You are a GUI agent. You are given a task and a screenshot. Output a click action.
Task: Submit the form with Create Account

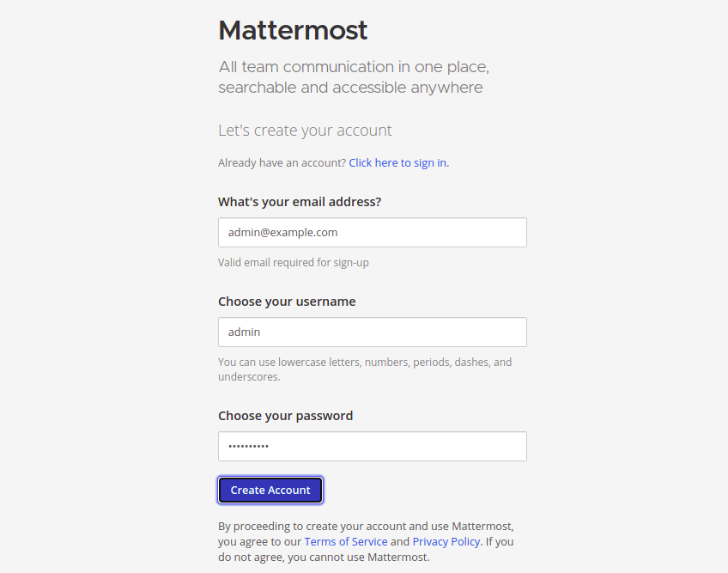point(270,490)
